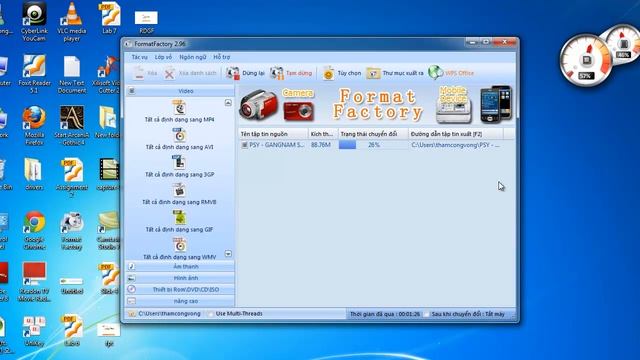The image size is (640, 360).
Task: Select Tất cả định dạng sang MP4 icon
Action: coord(179,108)
